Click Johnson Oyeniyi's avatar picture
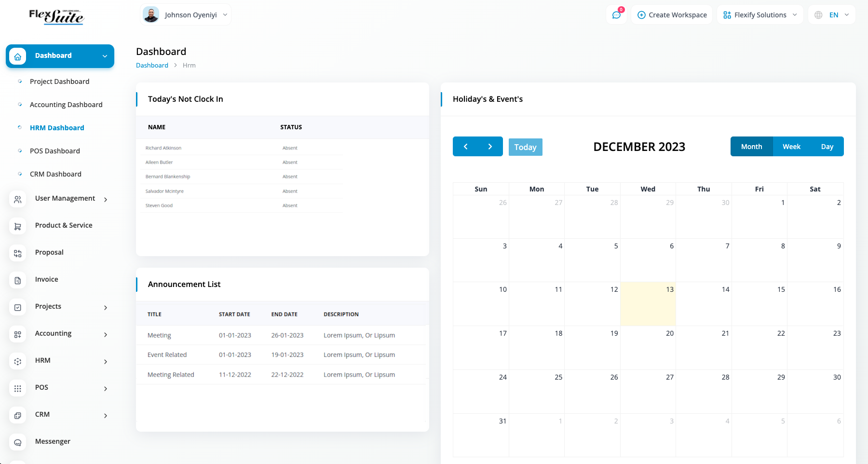The width and height of the screenshot is (868, 464). (x=151, y=14)
